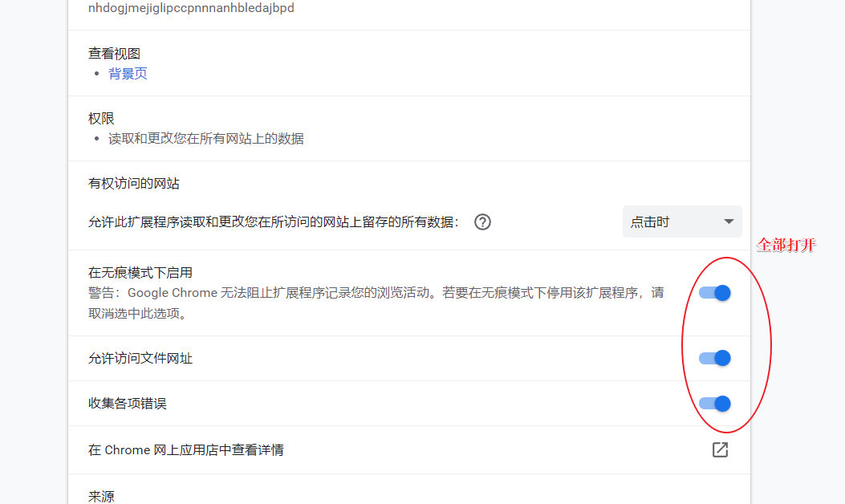Viewport: 845px width, 504px height.
Task: Click the red 全部打开 annotation text
Action: [x=786, y=246]
